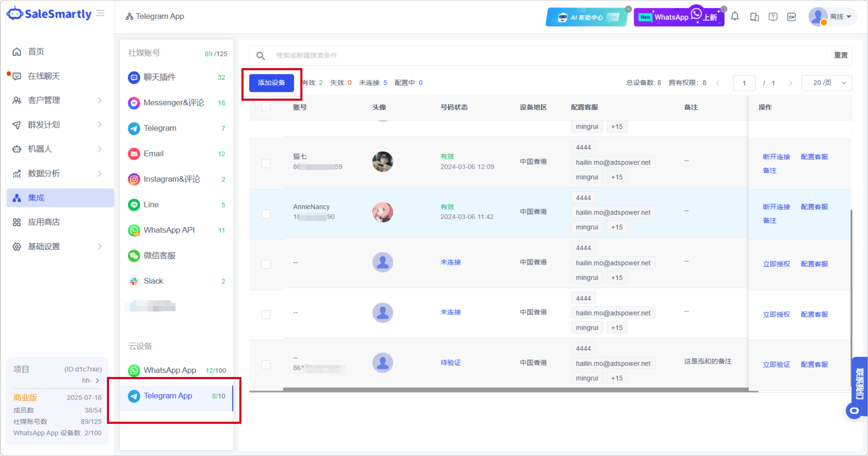This screenshot has width=868, height=456.
Task: Open the Slack channel icon
Action: (134, 281)
